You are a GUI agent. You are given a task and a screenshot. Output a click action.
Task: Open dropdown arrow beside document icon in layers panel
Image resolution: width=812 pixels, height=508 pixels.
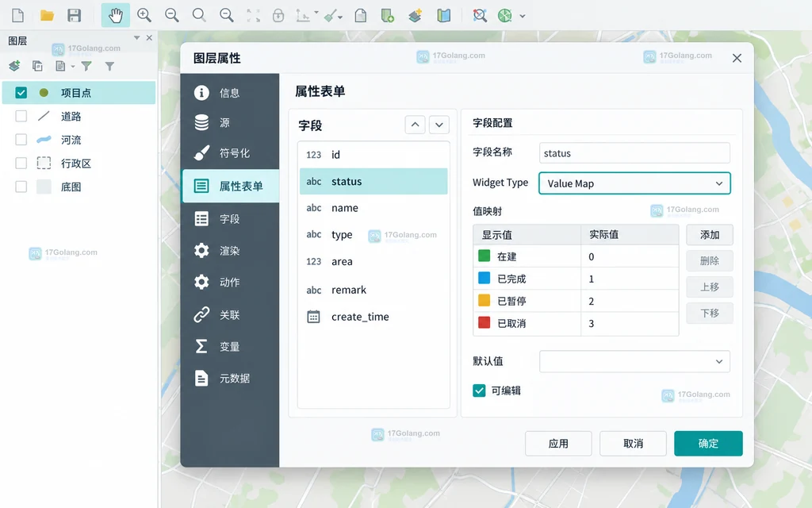click(x=72, y=67)
